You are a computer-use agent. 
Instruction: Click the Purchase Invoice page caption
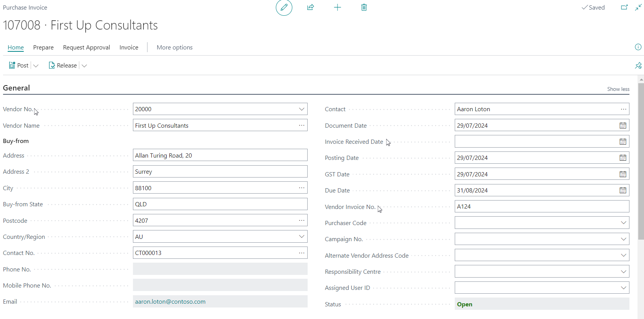click(x=25, y=7)
